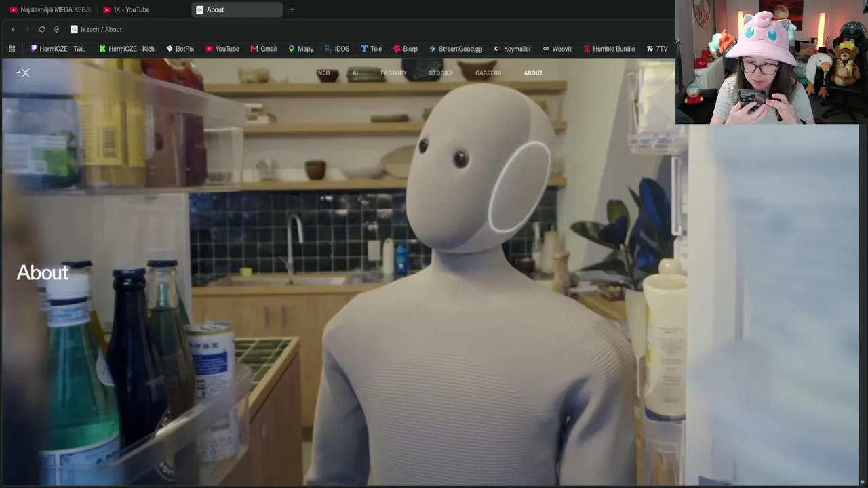The width and height of the screenshot is (868, 488).
Task: Open FACTORY in the site navigation
Action: point(393,73)
